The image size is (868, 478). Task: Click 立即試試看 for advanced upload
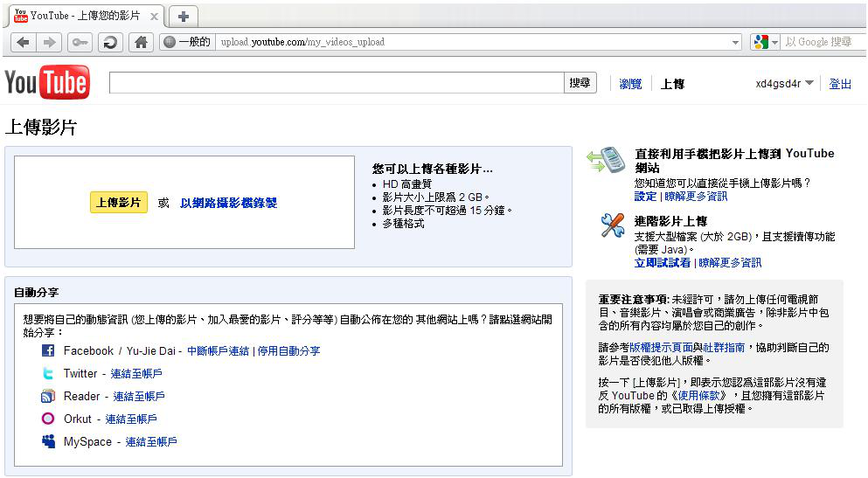[663, 263]
